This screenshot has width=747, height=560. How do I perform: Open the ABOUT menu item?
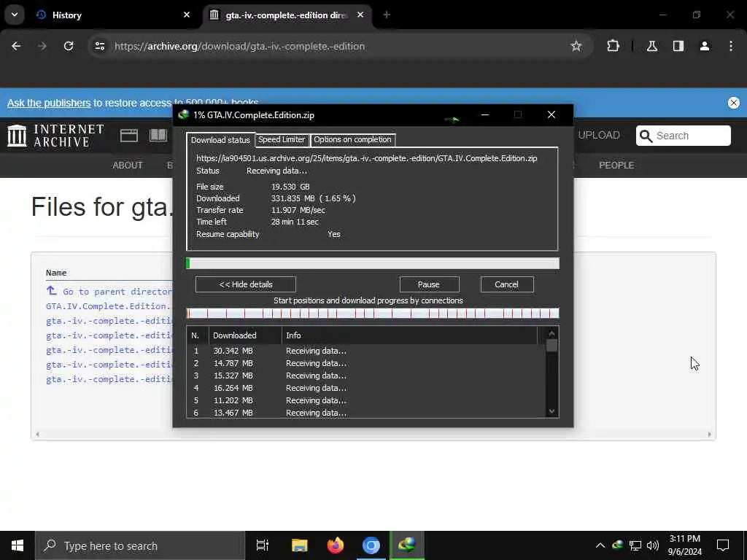pyautogui.click(x=128, y=166)
